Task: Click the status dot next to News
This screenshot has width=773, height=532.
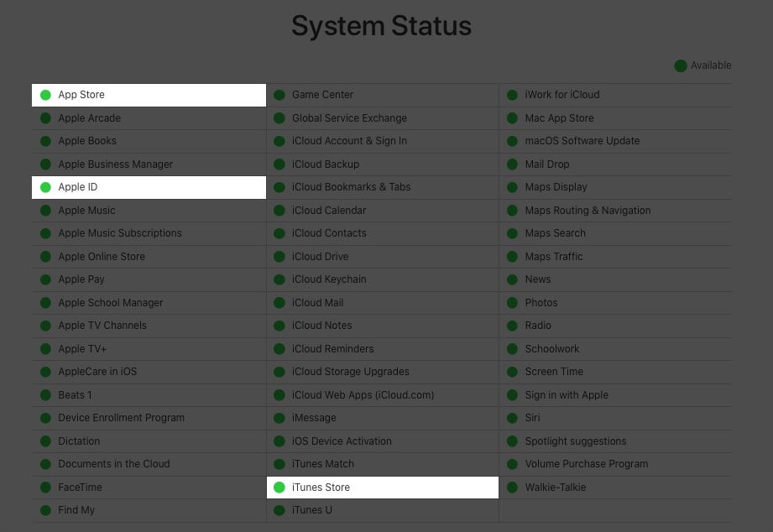Action: coord(512,279)
